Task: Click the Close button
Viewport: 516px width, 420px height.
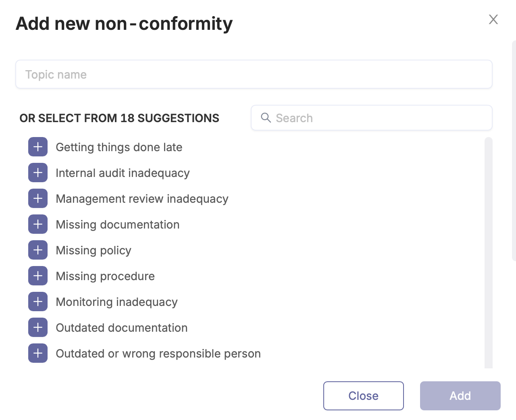Action: pos(364,396)
